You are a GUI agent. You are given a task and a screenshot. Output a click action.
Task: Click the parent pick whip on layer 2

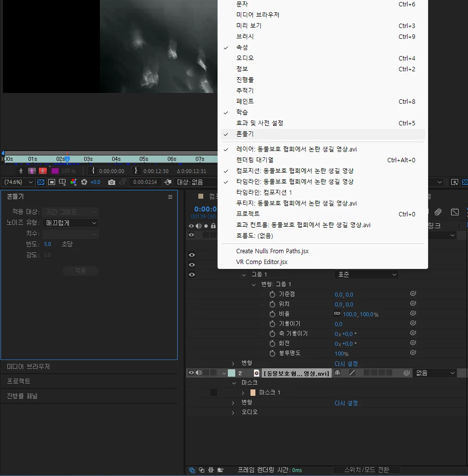tap(406, 373)
